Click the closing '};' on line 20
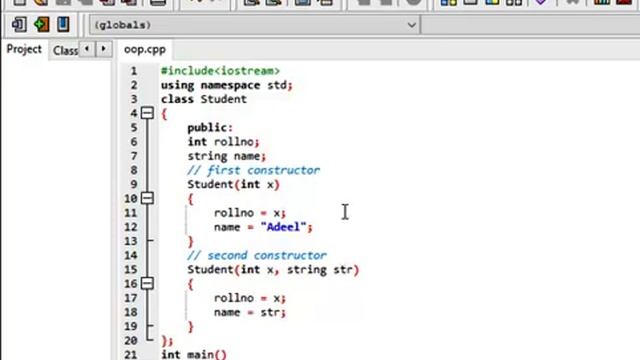The image size is (640, 360). tap(167, 341)
